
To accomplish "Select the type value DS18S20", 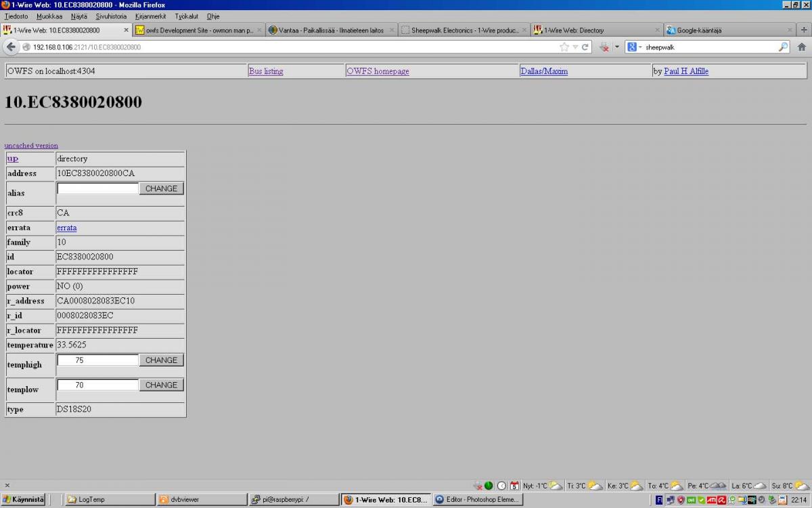I will (x=74, y=409).
